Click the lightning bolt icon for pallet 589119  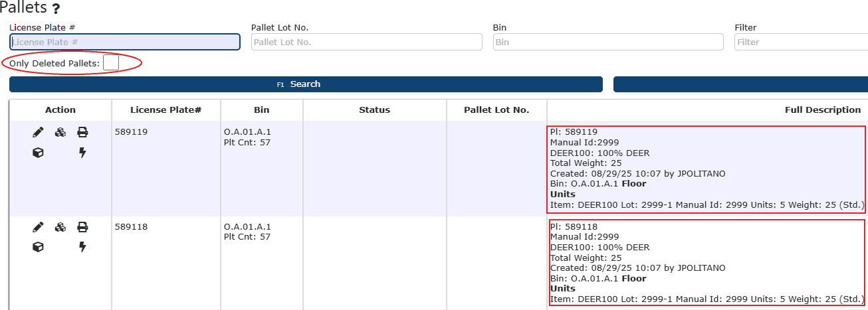point(82,153)
